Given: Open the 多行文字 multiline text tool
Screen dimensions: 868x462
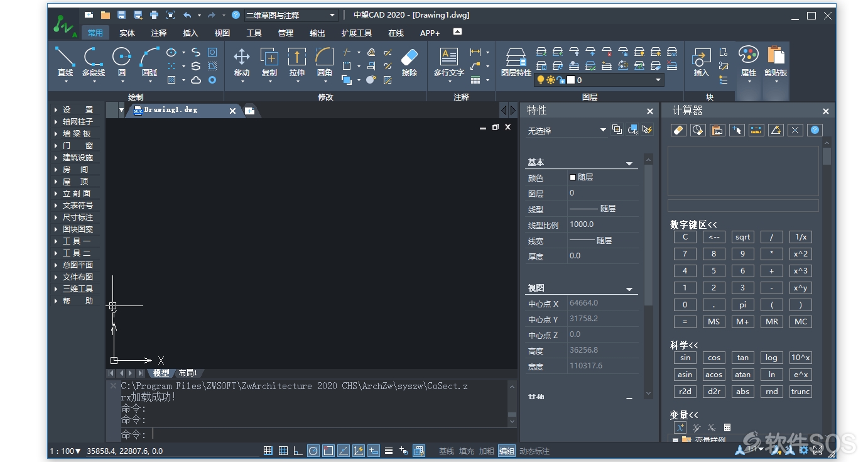Looking at the screenshot, I should click(449, 62).
